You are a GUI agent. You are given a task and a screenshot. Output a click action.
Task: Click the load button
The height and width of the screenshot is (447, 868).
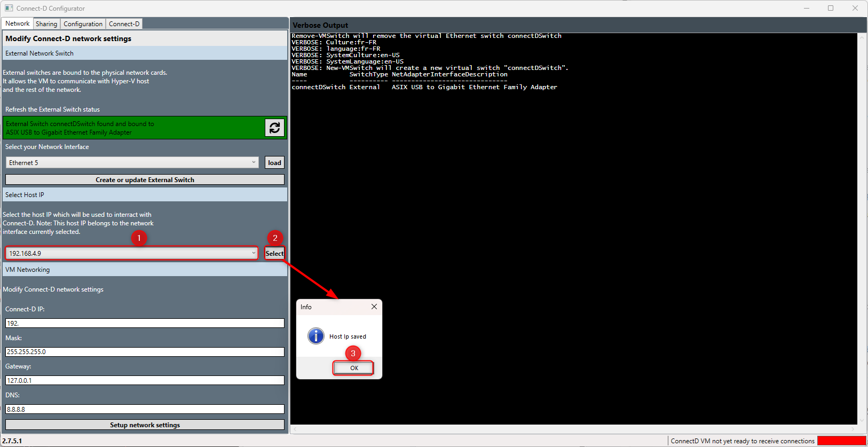pyautogui.click(x=274, y=162)
